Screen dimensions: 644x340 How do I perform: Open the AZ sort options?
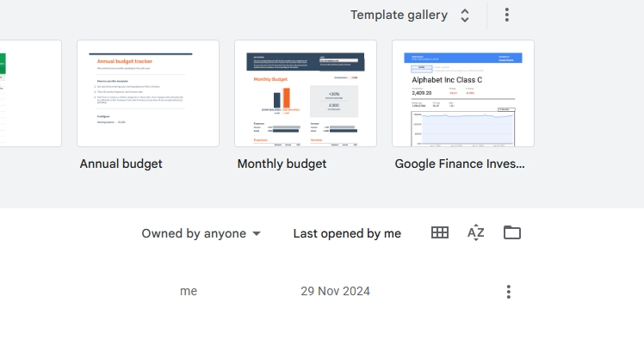tap(475, 232)
